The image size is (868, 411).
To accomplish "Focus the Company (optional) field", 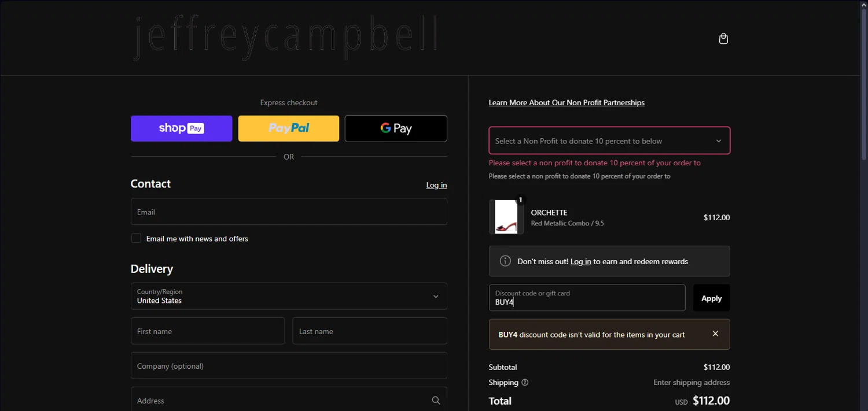I will [x=289, y=365].
